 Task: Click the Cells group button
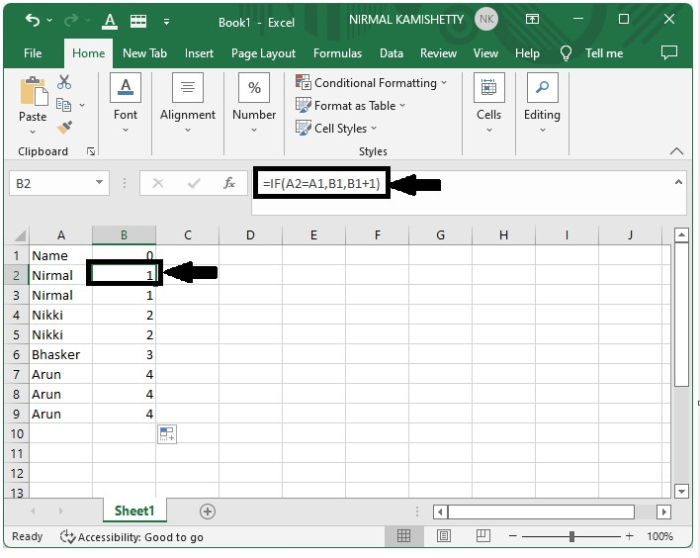(x=489, y=103)
